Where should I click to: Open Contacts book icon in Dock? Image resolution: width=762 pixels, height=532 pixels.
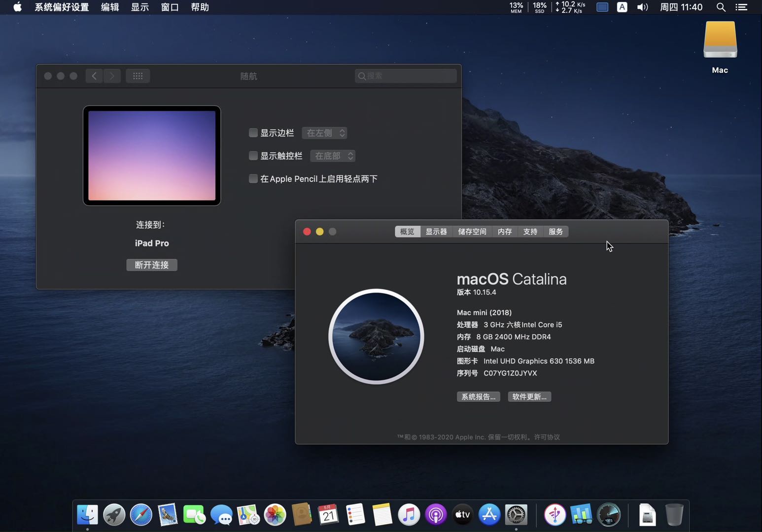[302, 515]
